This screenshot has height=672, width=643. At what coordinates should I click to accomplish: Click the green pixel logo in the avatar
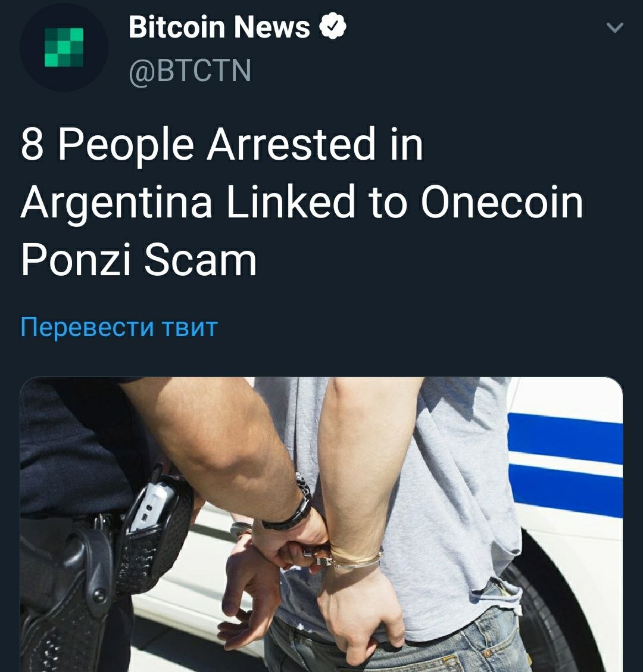click(64, 47)
